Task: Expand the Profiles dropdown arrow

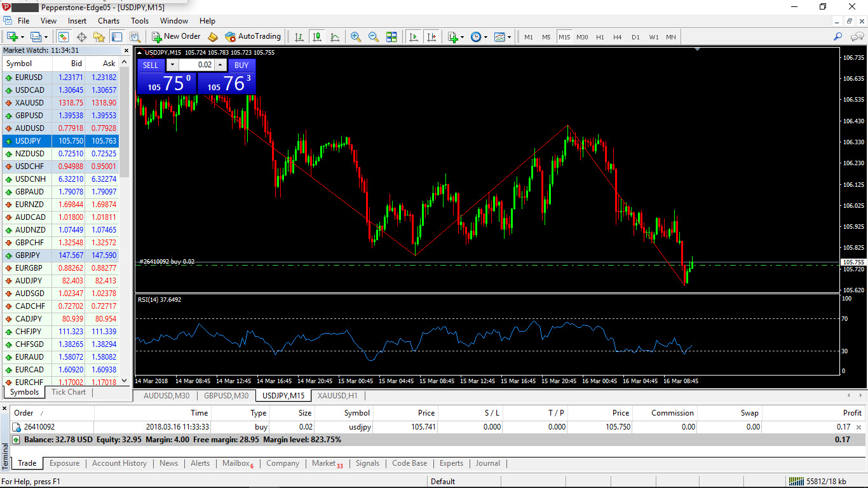Action: tap(46, 37)
